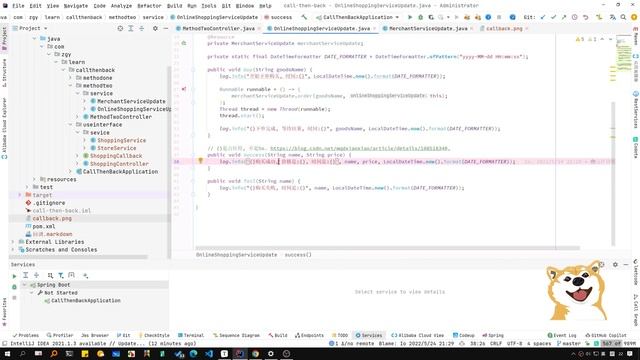Click the yellow lightbulb intention icon in editor
This screenshot has height=360, width=640.
[200, 161]
